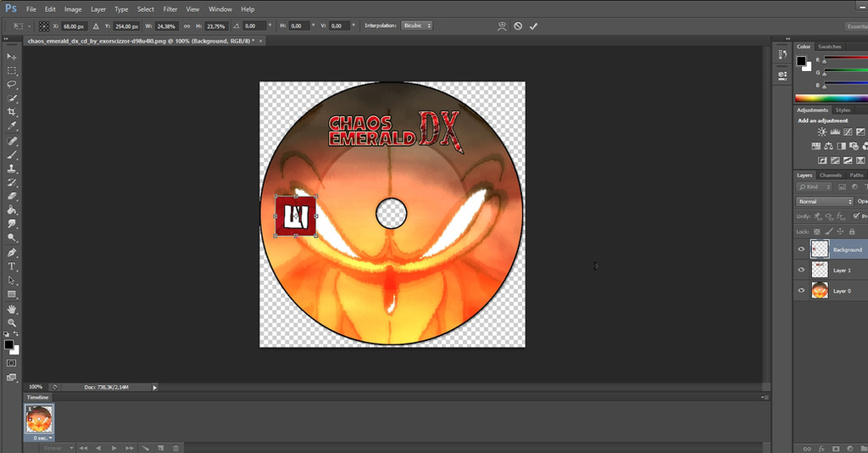Open the Filter menu

(x=170, y=8)
